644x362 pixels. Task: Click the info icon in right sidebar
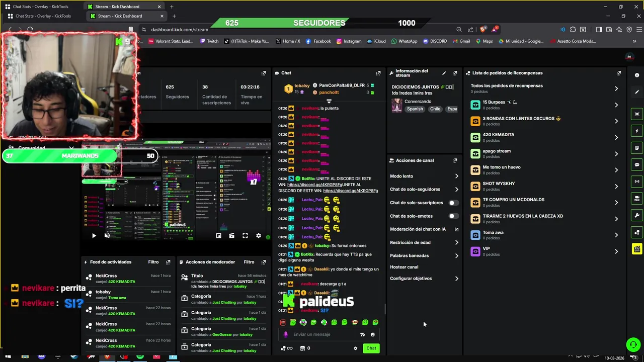637,75
